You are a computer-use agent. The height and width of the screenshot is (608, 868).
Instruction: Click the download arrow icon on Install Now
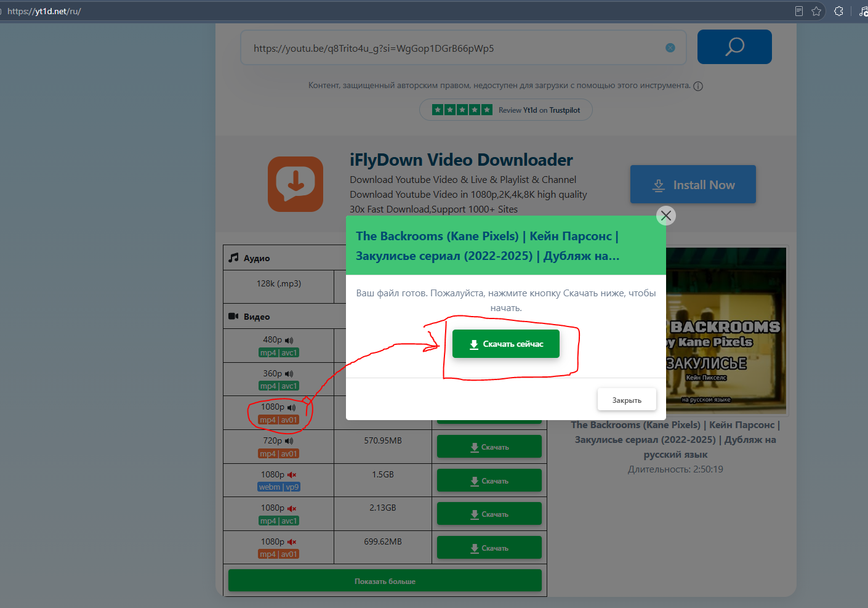659,185
